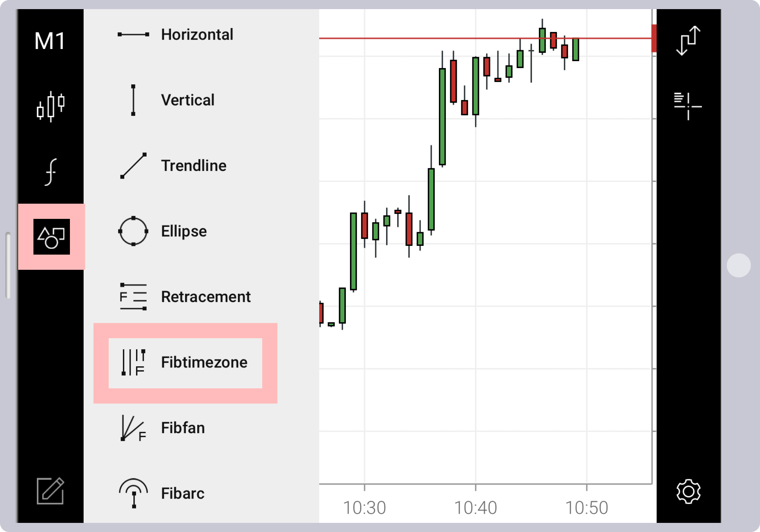Tap the Trendline diagonal icon

pyautogui.click(x=133, y=166)
